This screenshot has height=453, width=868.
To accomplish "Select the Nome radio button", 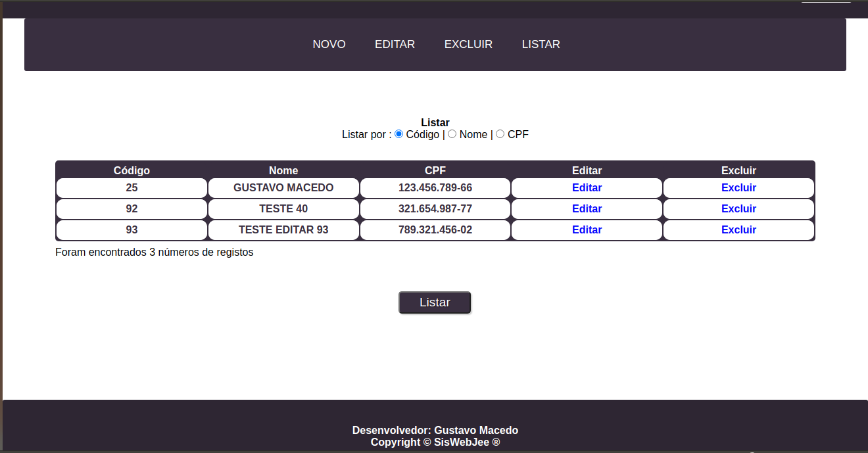I will tap(452, 134).
